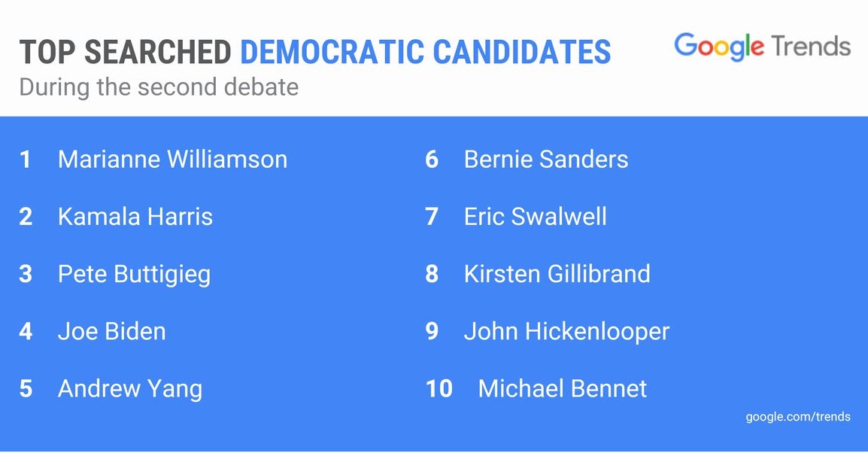Click rank number 1
Image resolution: width=868 pixels, height=456 pixels.
pyautogui.click(x=25, y=160)
